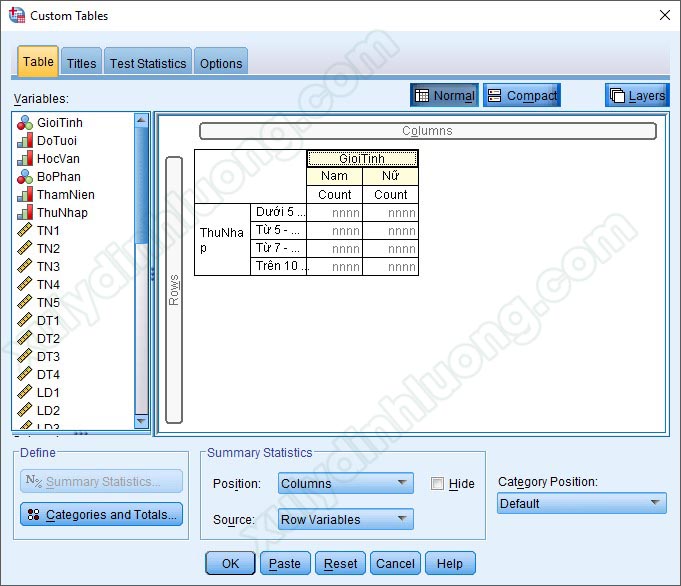Select the Dưới 5 category row

(x=278, y=212)
